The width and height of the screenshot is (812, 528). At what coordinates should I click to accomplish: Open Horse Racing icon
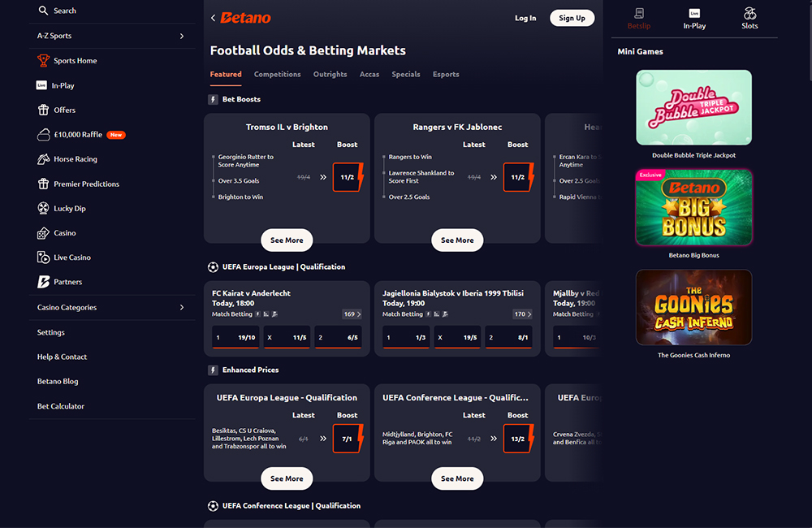(44, 159)
